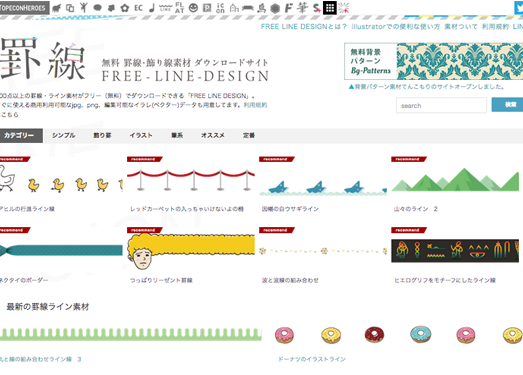
Task: Open 'レッドカーペットの入っちゃいけないよの柵' link
Action: (187, 209)
